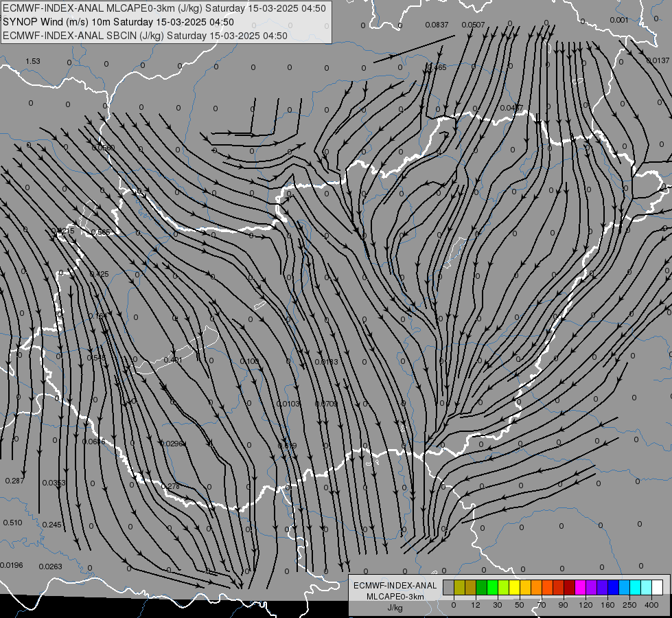Click the 'J/kg' unit label in the legend
This screenshot has height=618, width=672.
point(395,608)
